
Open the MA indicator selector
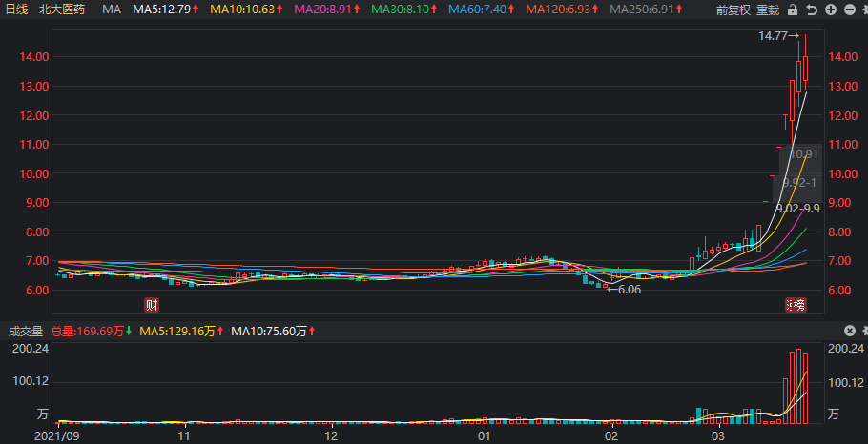[112, 10]
